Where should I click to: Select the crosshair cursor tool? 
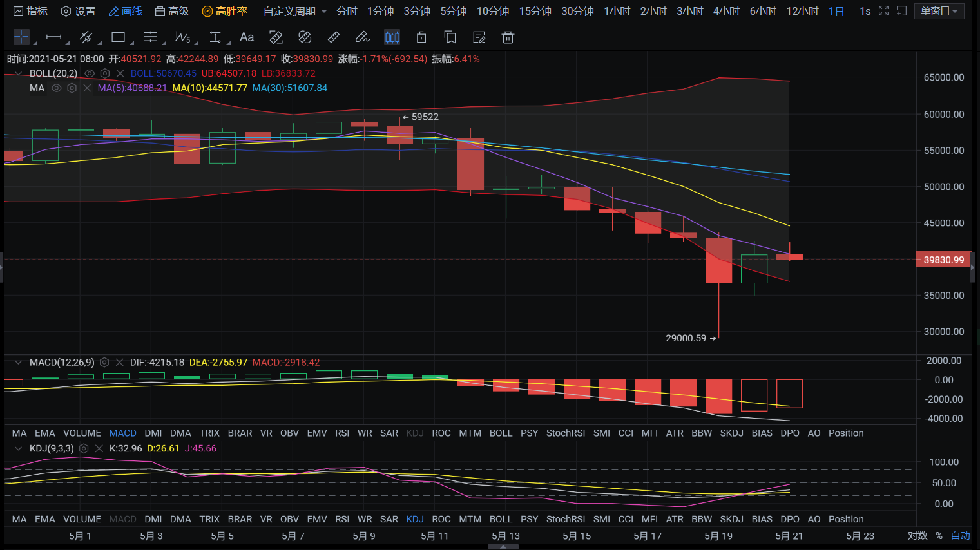21,37
